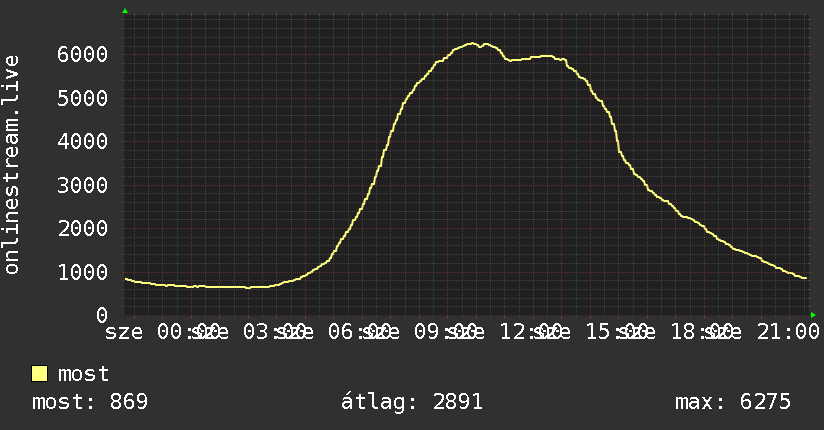Click the 'onlinestream.live' vertical axis title
Viewport: 824px width, 430px height.
[x=12, y=165]
